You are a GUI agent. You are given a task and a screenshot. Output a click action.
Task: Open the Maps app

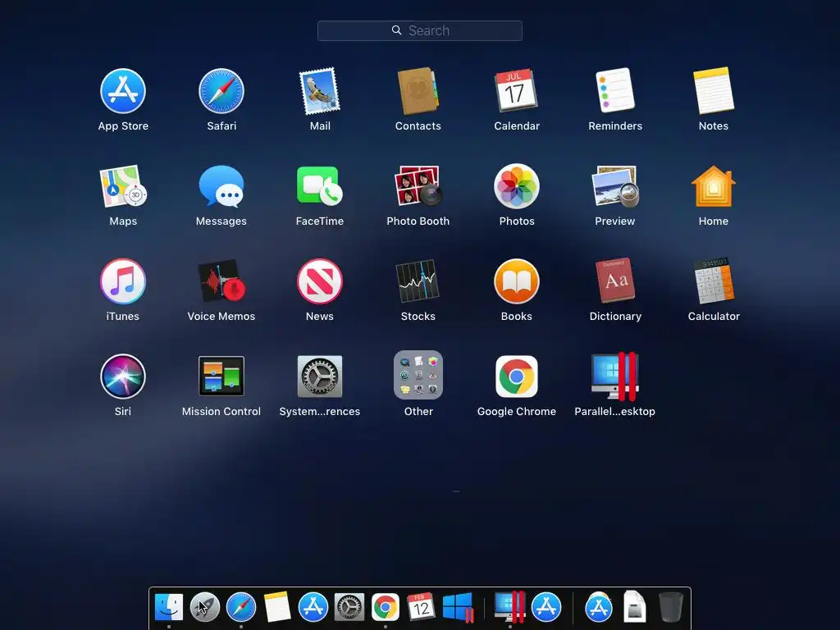pos(123,186)
